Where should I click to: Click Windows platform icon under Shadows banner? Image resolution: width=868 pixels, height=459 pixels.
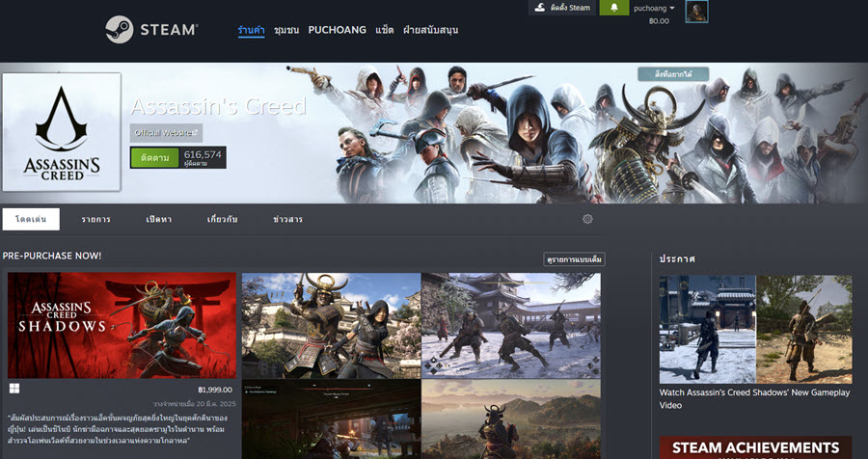(x=14, y=389)
